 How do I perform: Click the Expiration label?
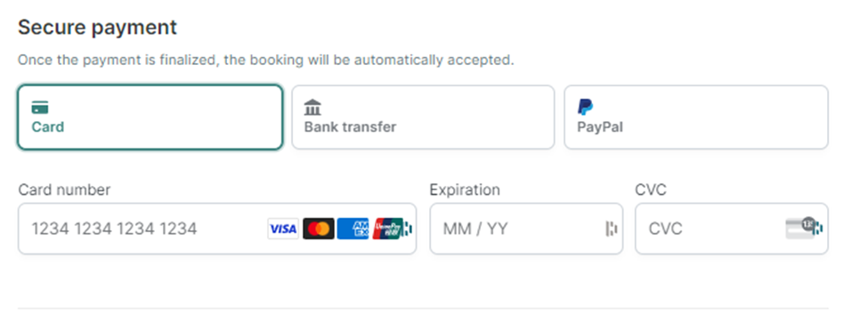(x=465, y=190)
